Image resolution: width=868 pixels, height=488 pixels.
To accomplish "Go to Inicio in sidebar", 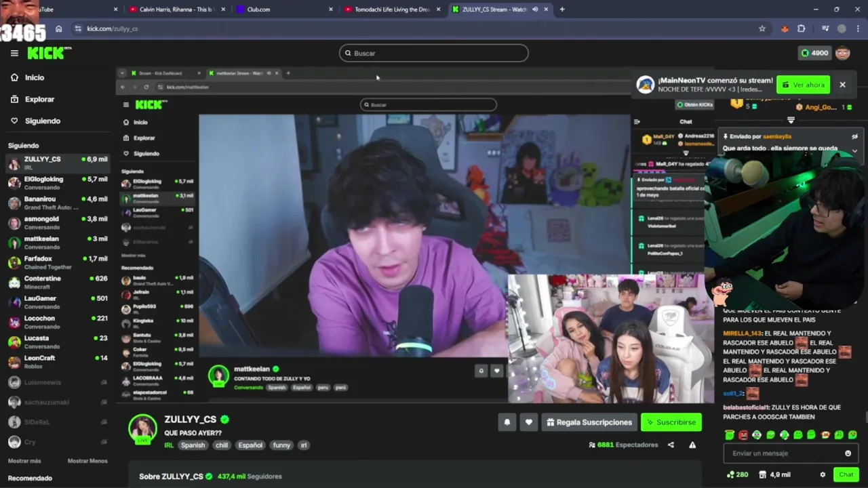I will pos(27,77).
